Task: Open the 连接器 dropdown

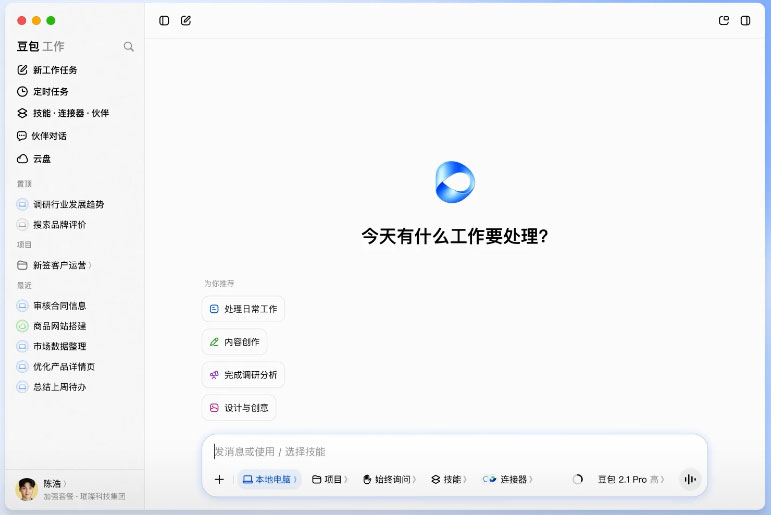Action: 507,479
